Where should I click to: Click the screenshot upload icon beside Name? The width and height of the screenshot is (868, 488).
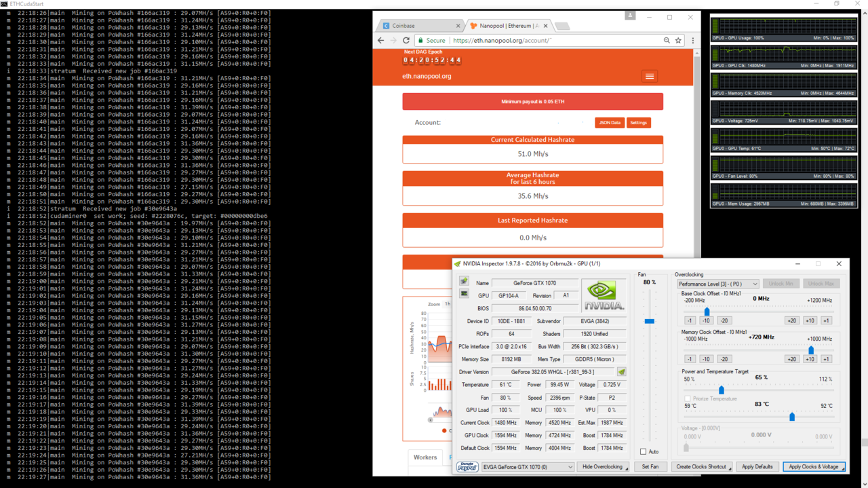point(464,282)
